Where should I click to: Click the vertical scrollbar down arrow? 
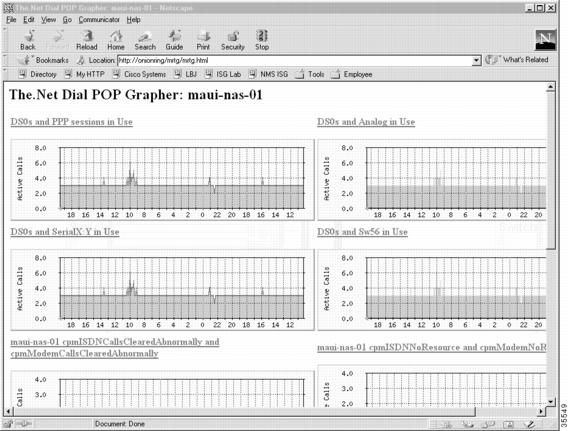(551, 402)
